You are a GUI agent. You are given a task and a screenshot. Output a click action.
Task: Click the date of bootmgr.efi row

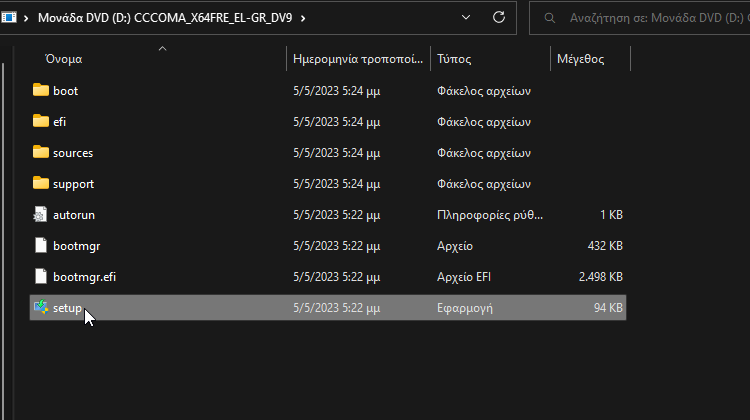(336, 277)
